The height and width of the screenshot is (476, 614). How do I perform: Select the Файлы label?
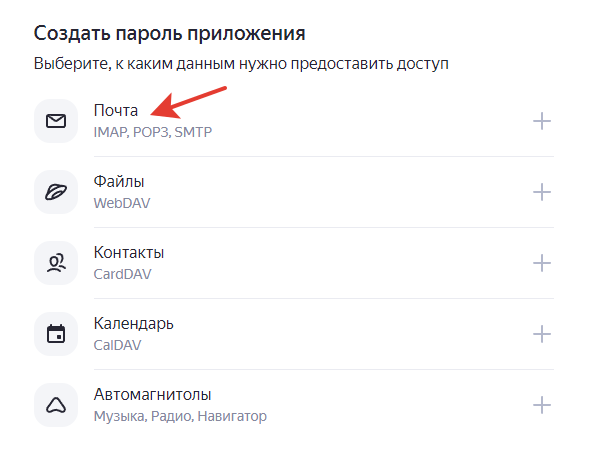pyautogui.click(x=119, y=182)
